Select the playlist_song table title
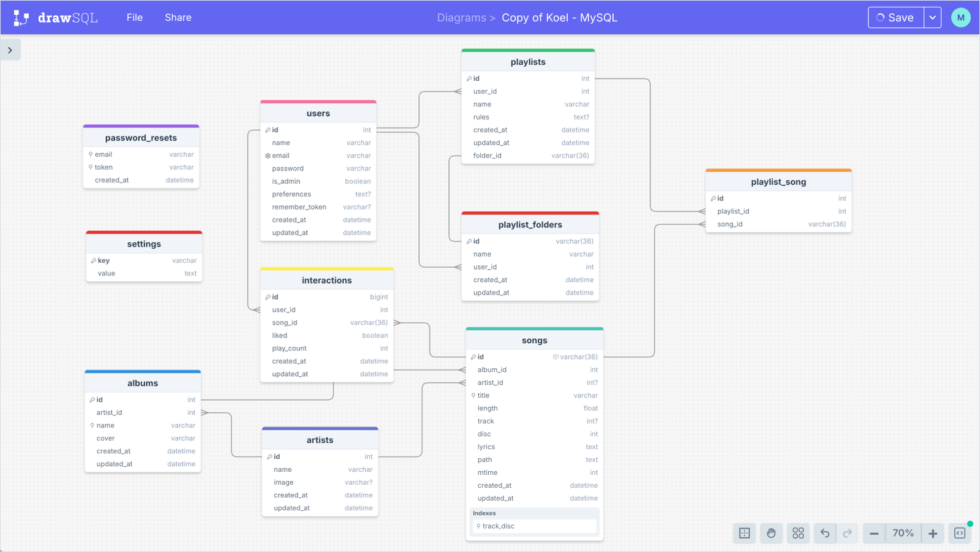 (x=778, y=181)
